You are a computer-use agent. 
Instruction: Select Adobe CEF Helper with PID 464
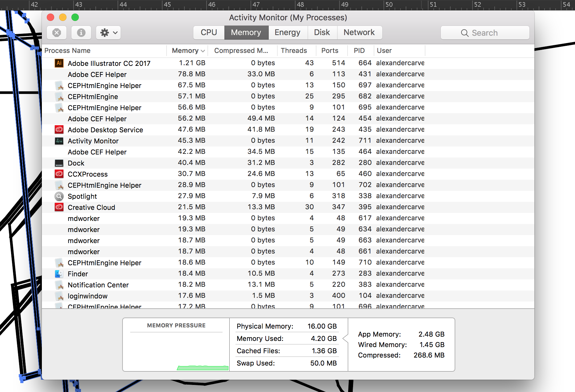(288, 152)
